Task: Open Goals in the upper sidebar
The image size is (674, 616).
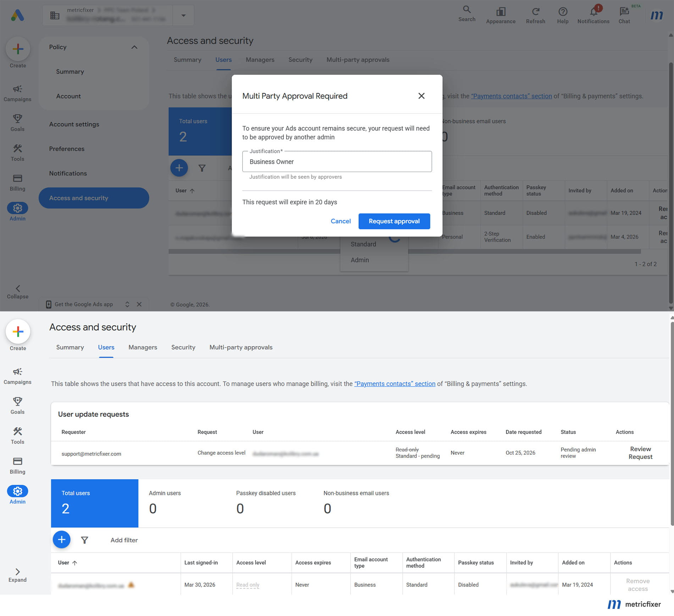Action: pyautogui.click(x=17, y=123)
